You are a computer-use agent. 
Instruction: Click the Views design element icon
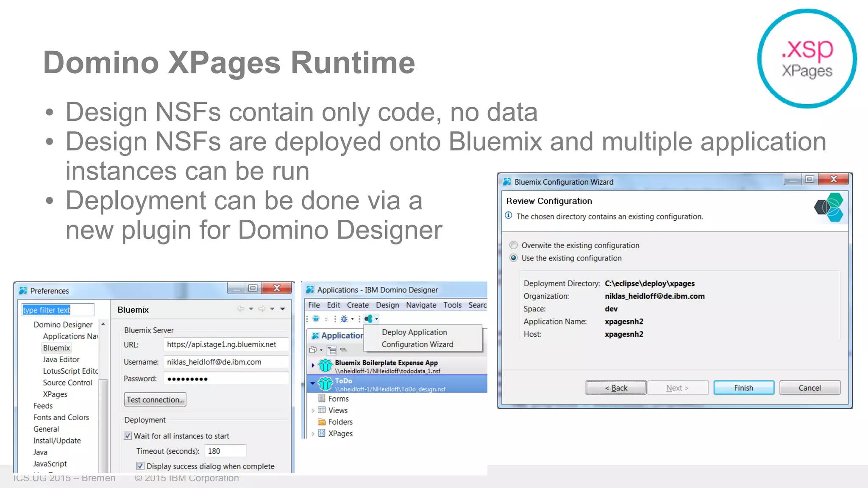(322, 410)
